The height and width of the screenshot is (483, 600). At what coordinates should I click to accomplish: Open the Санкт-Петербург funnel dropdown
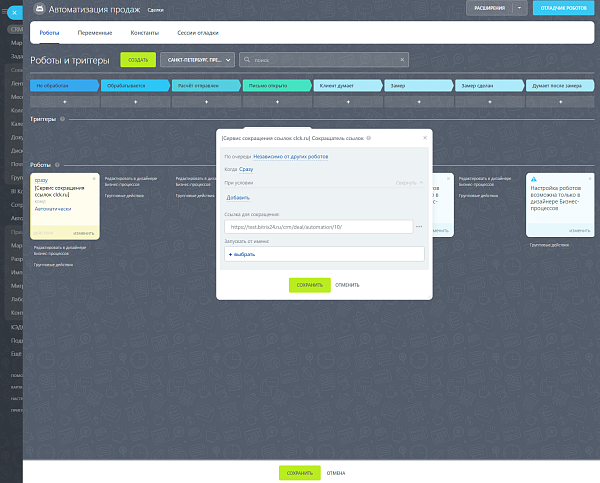(197, 60)
